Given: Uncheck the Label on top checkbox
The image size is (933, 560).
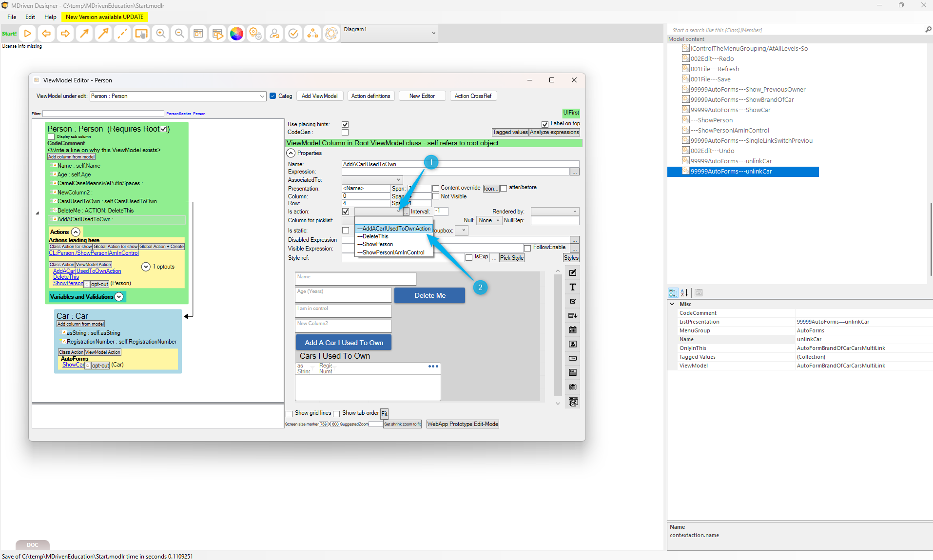Looking at the screenshot, I should pyautogui.click(x=545, y=124).
